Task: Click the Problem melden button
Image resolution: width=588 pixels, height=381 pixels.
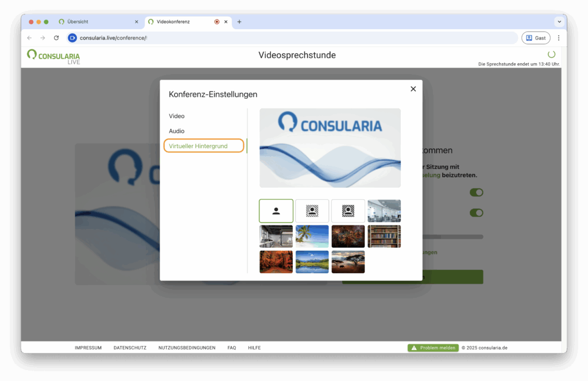Action: coord(433,348)
